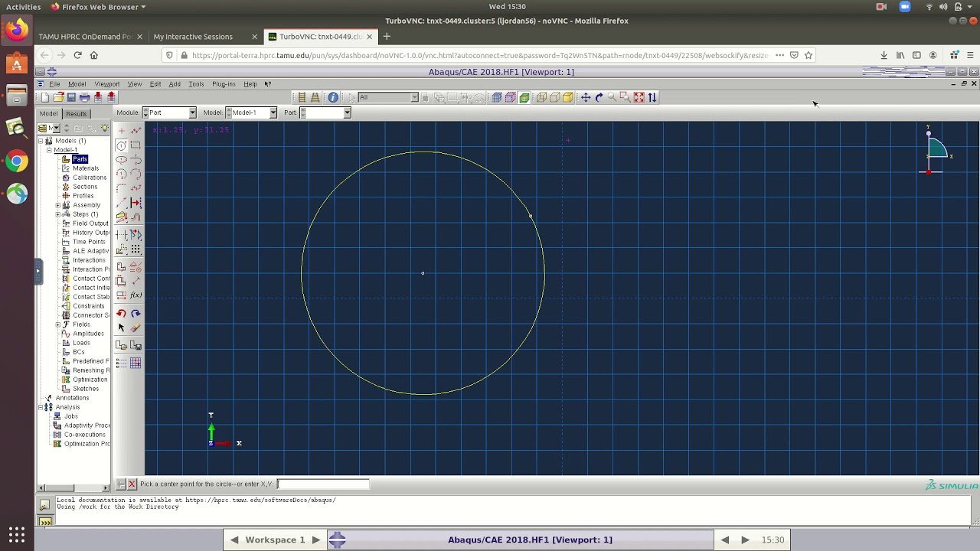The image size is (980, 551).
Task: Click the Save Model Database icon
Action: [x=71, y=97]
